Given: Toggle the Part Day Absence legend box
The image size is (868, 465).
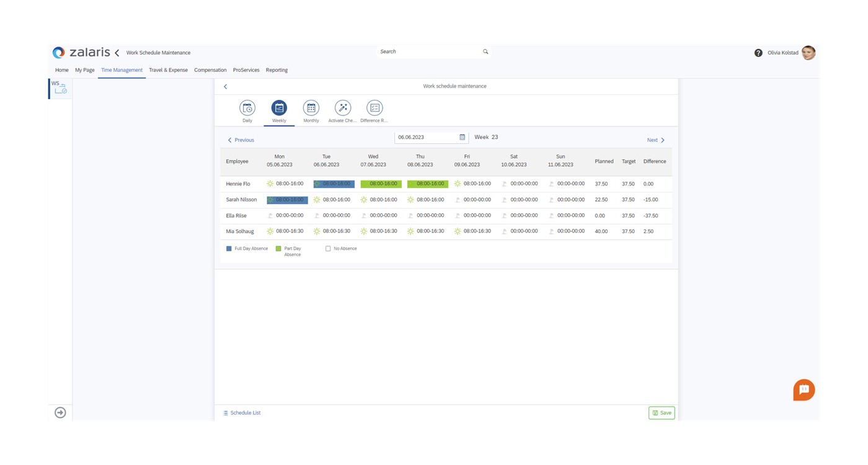Looking at the screenshot, I should (x=278, y=249).
